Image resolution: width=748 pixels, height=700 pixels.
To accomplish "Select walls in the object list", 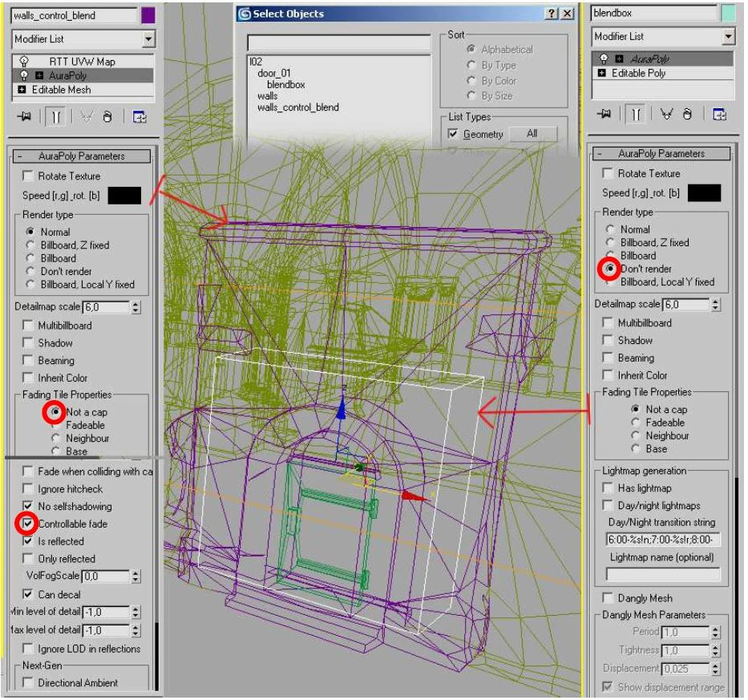I will 267,96.
